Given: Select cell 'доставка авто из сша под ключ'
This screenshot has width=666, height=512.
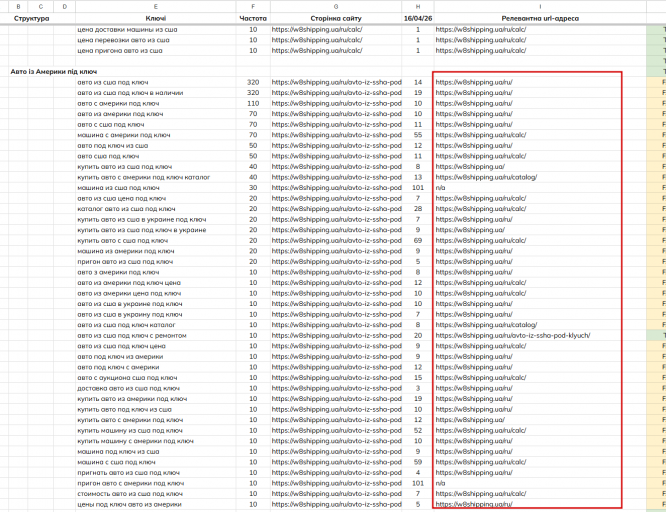Looking at the screenshot, I should tap(128, 388).
